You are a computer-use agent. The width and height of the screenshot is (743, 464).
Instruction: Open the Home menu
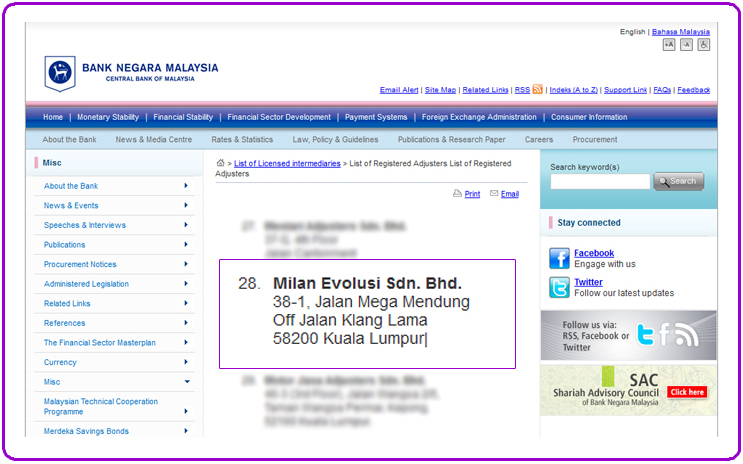(x=53, y=117)
